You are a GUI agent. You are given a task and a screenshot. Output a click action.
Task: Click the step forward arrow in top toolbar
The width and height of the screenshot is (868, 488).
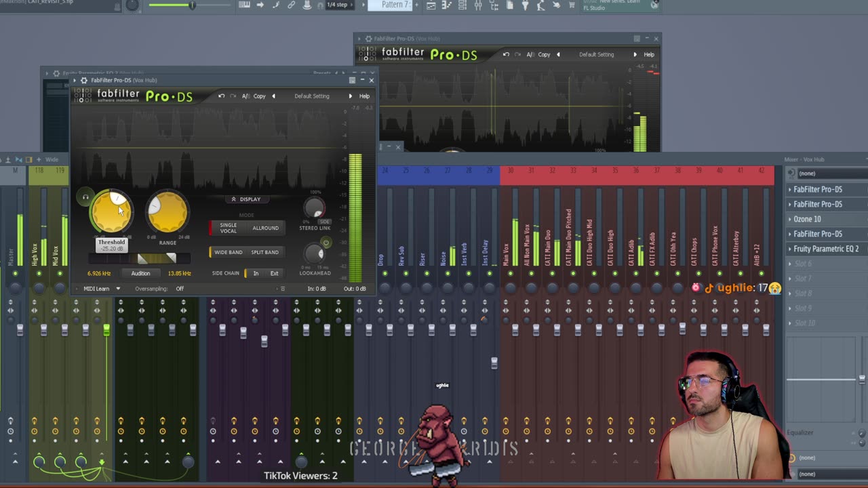click(260, 5)
